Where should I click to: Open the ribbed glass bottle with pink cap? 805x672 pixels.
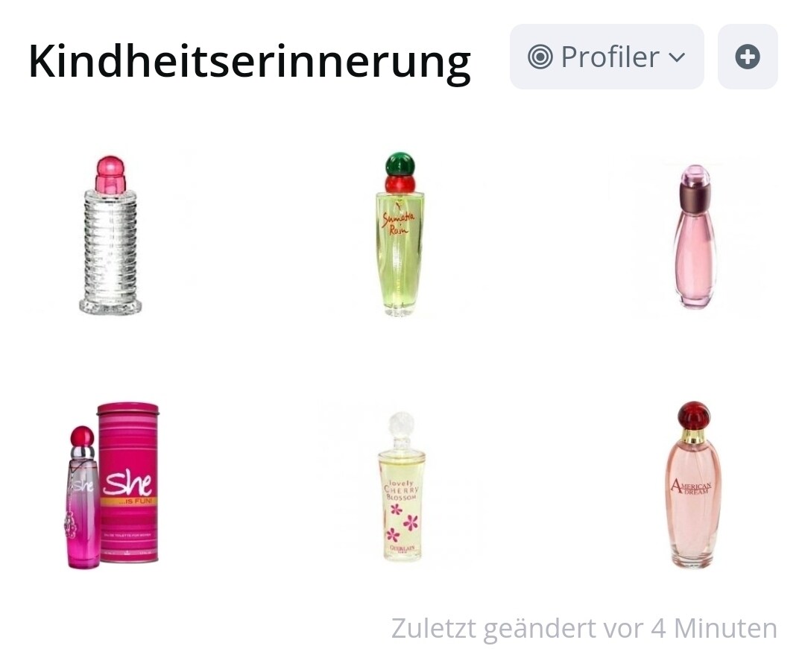pos(110,235)
